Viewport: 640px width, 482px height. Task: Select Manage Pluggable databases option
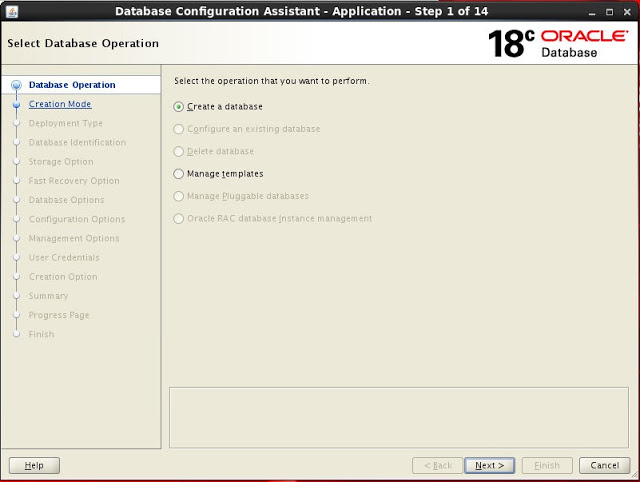coord(179,196)
